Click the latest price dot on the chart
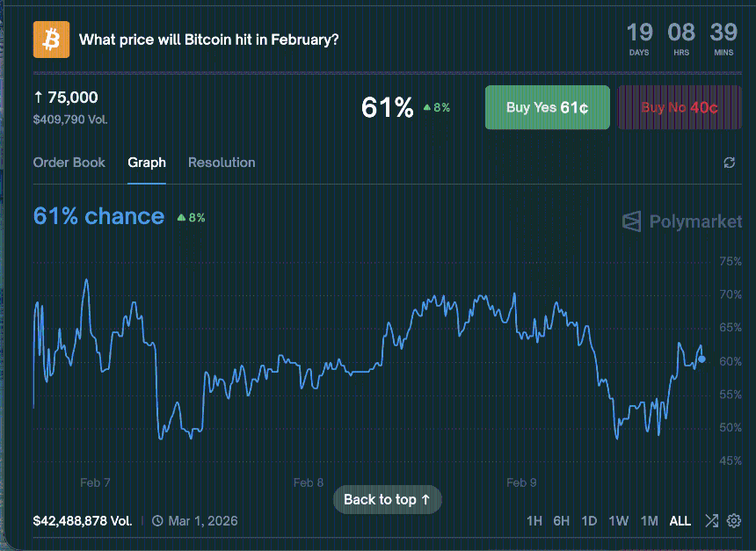The height and width of the screenshot is (551, 756). (701, 359)
